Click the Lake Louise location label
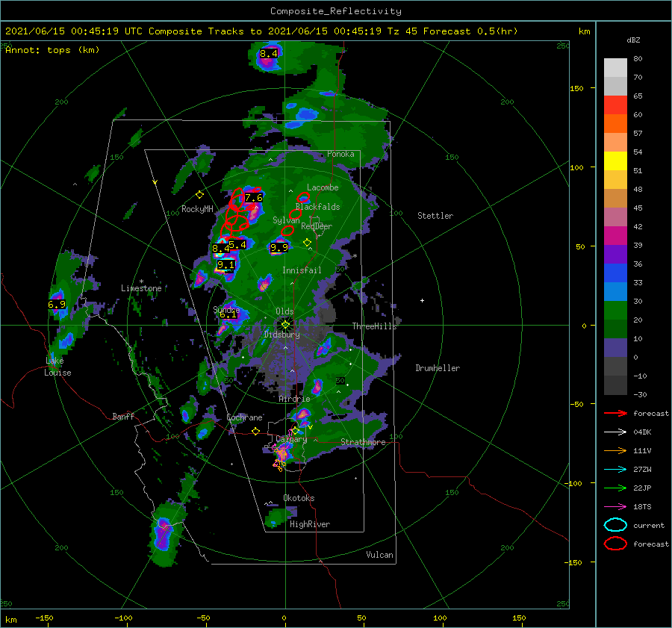The image size is (672, 628). point(57,367)
